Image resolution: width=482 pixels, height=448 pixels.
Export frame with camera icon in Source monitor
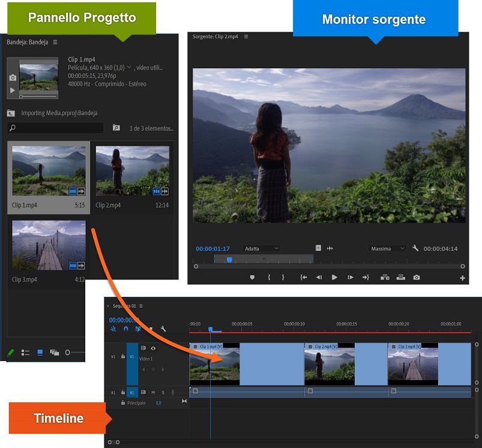click(417, 277)
